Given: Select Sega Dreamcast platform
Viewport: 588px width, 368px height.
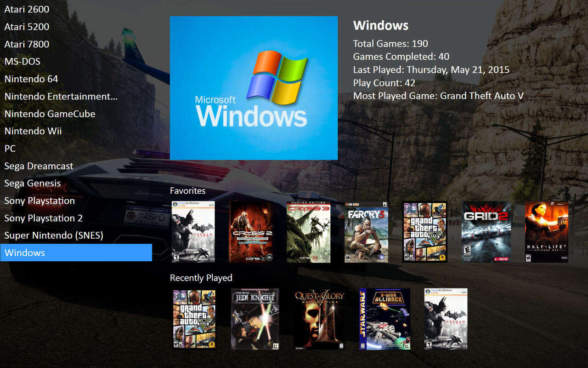Looking at the screenshot, I should click(76, 166).
